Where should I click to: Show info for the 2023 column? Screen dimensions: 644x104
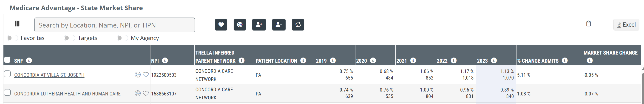494,61
